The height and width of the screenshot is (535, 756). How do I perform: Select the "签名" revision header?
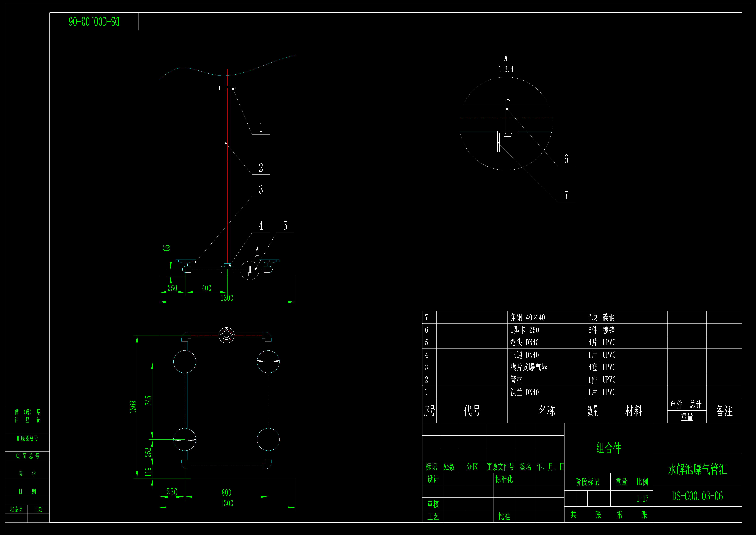(x=525, y=467)
